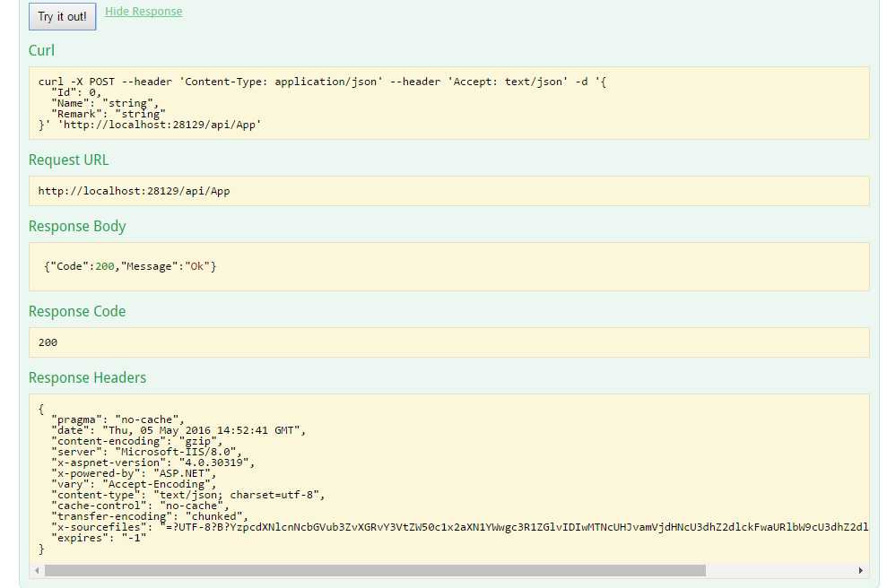Image resolution: width=887 pixels, height=588 pixels.
Task: Click the curl -X POST command line
Action: click(x=323, y=82)
